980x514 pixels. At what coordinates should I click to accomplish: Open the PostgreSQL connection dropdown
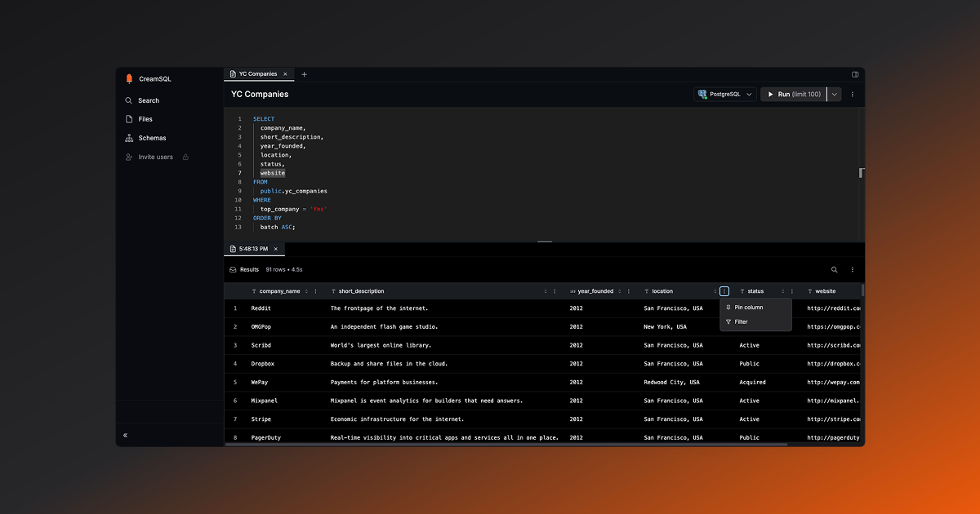[x=725, y=94]
